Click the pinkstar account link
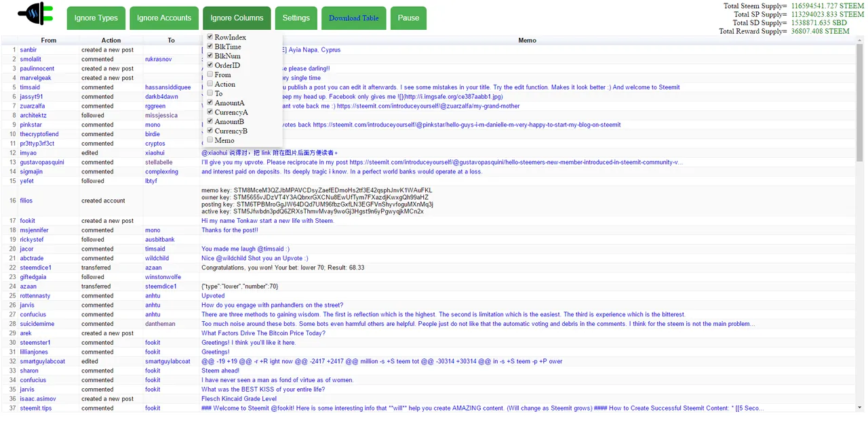 (31, 125)
